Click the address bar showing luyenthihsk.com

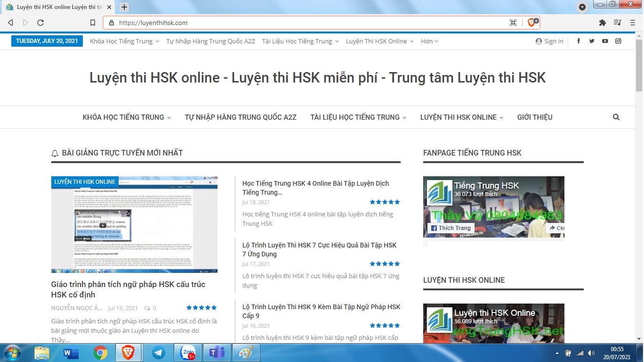306,23
